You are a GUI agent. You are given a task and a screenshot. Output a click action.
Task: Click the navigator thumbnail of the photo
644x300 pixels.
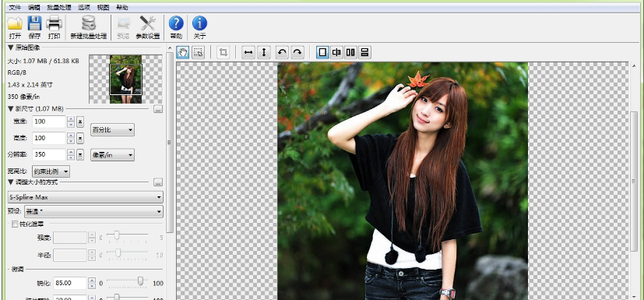[125, 79]
